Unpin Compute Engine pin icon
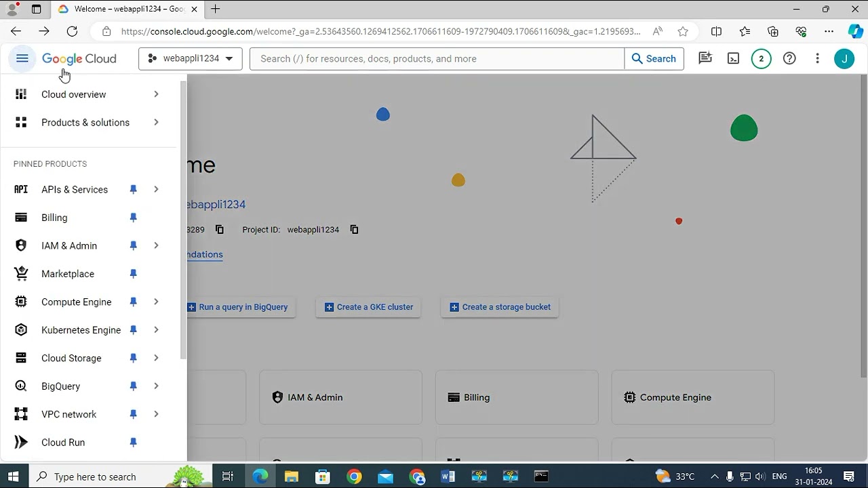The height and width of the screenshot is (488, 868). click(133, 302)
